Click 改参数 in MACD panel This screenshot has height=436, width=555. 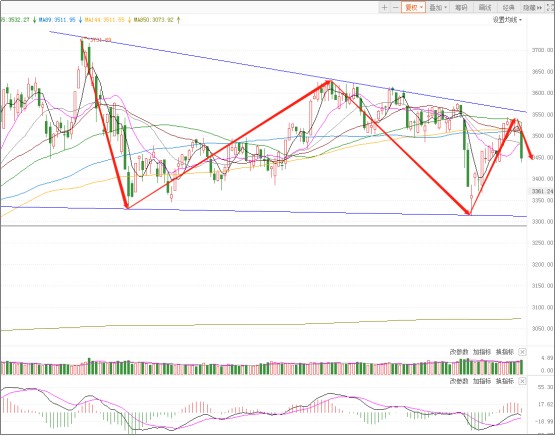tap(459, 381)
